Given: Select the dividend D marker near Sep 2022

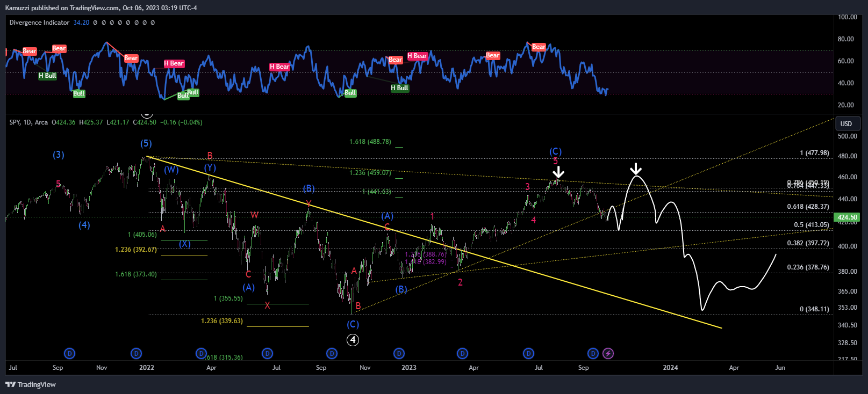Looking at the screenshot, I should (332, 353).
